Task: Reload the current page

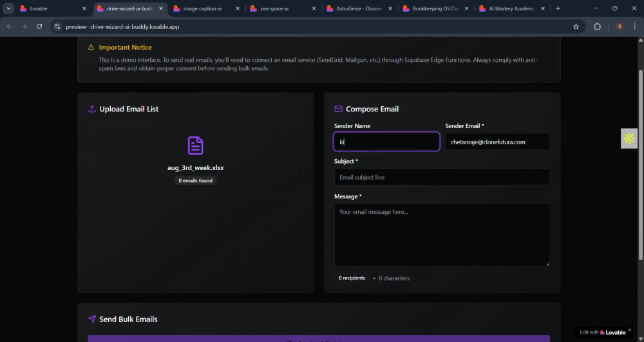Action: (39, 26)
